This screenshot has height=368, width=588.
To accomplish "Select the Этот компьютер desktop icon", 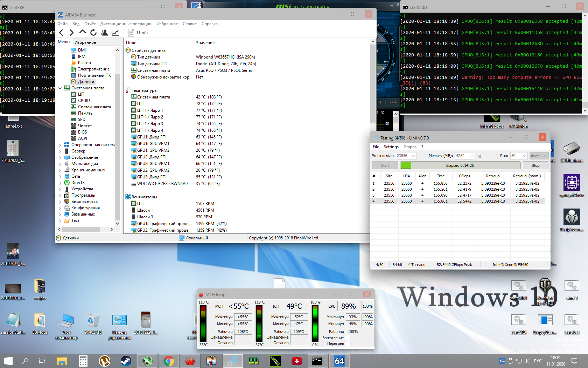I will [66, 326].
